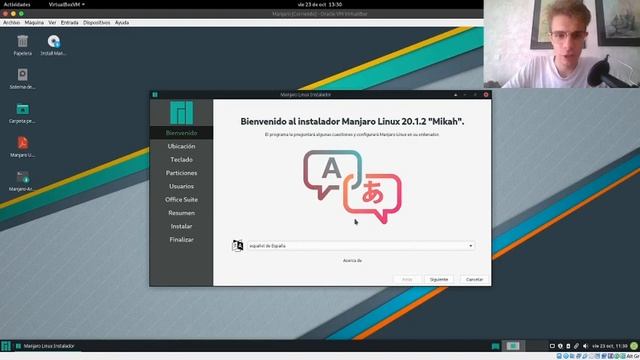This screenshot has height=360, width=640.
Task: Open the Papelera trash icon on desktop
Action: click(22, 42)
